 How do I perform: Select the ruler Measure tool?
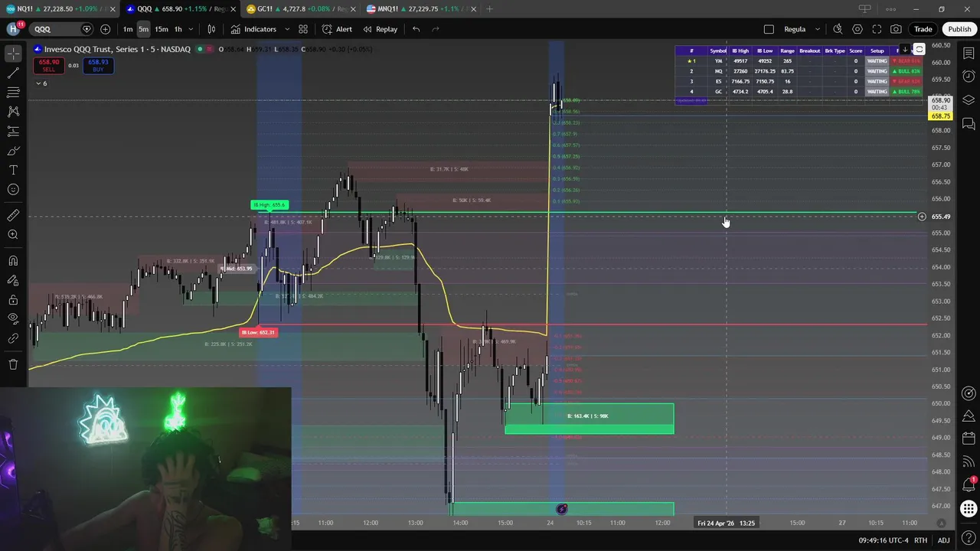pos(13,215)
